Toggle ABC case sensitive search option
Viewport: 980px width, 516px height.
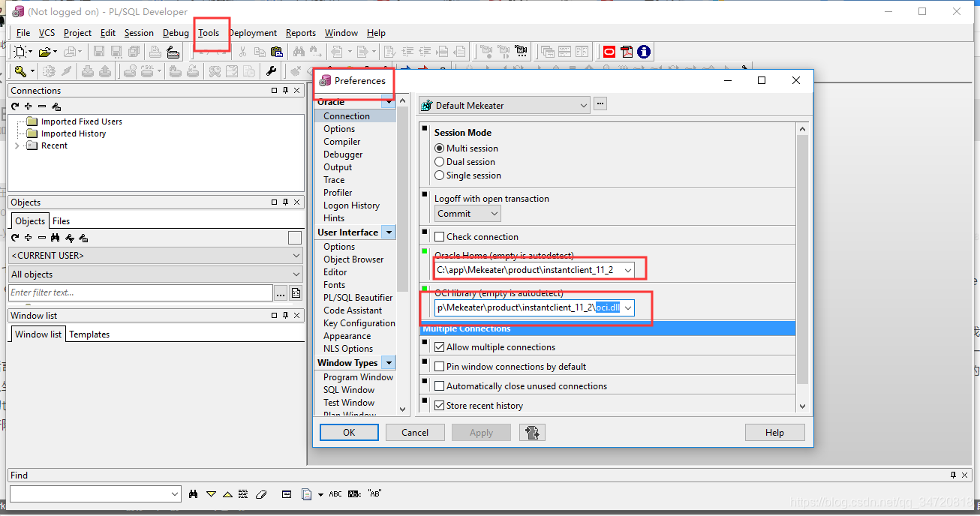click(x=335, y=494)
